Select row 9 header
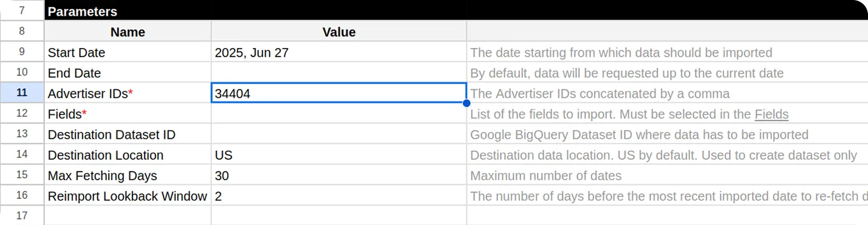 (x=22, y=52)
